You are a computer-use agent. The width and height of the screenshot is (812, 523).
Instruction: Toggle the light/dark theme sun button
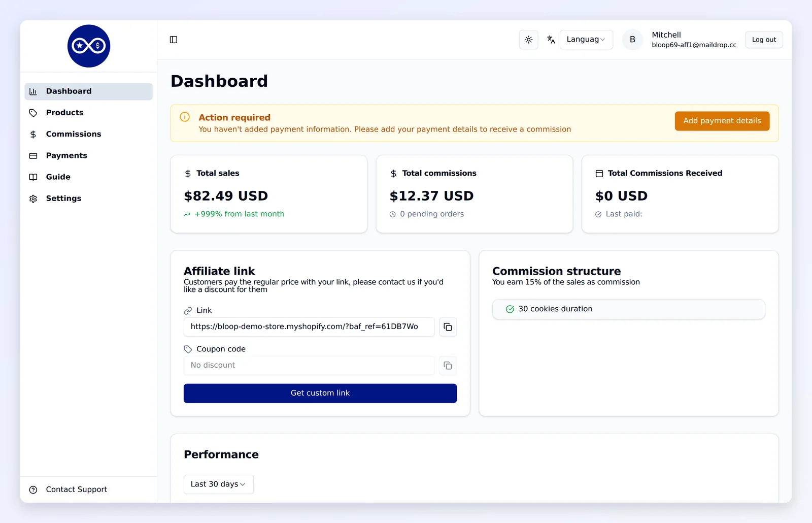pos(528,40)
